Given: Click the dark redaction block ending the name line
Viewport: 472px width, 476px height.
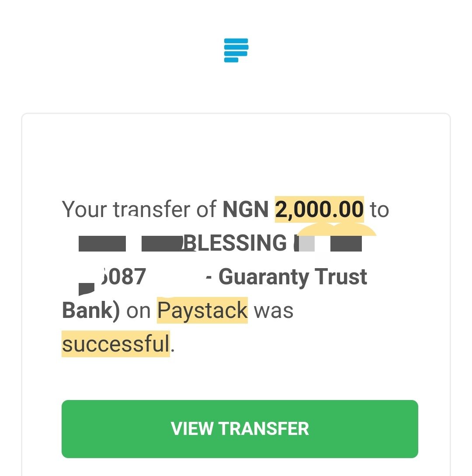Looking at the screenshot, I should point(346,244).
